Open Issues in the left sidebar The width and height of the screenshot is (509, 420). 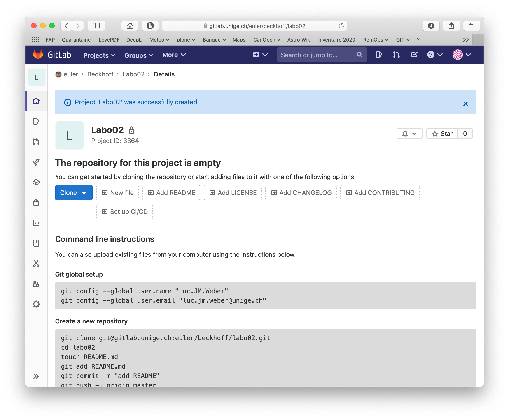[x=36, y=121]
